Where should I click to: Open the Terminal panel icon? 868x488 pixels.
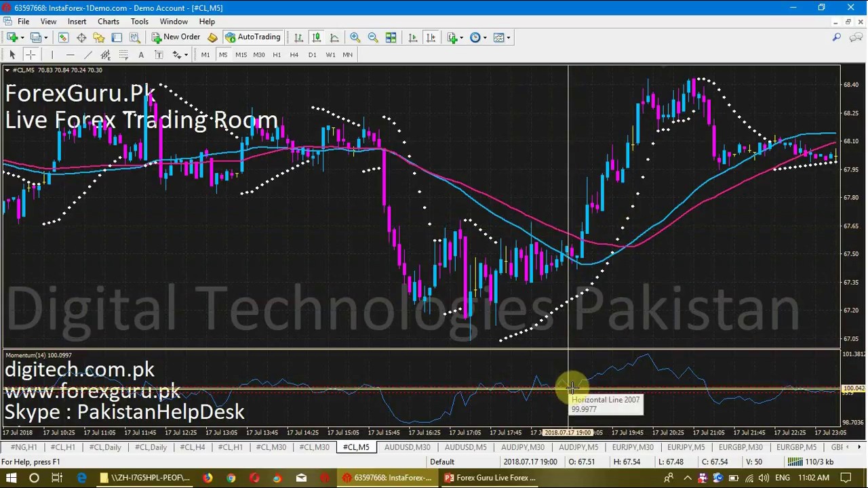[117, 37]
